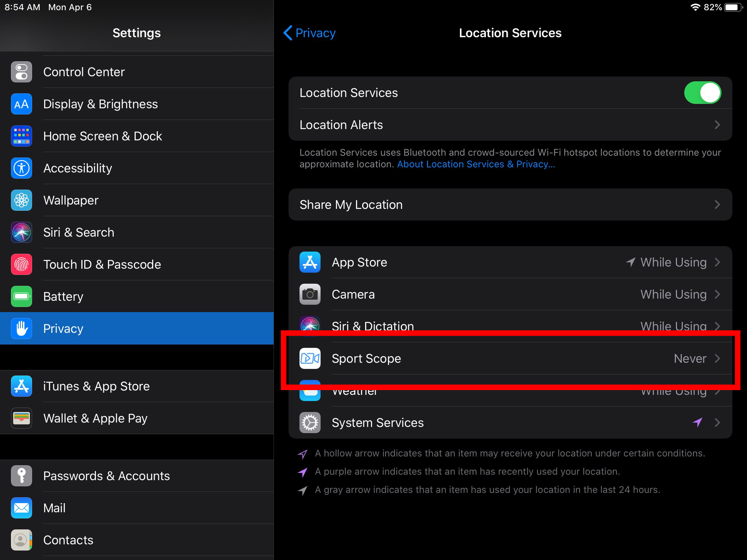
Task: Tap the Wallet & Apple Pay label
Action: (96, 418)
